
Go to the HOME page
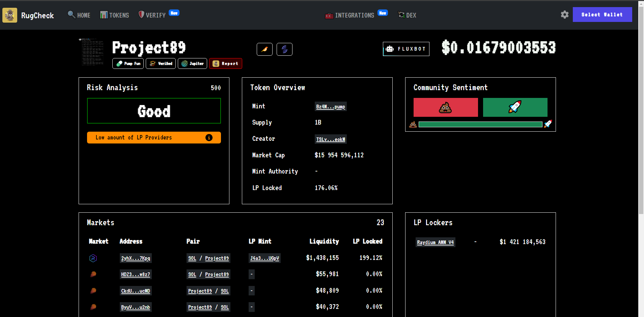pyautogui.click(x=79, y=15)
